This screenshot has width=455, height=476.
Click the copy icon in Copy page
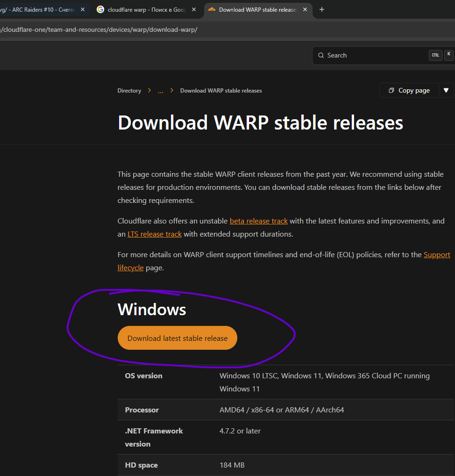click(x=391, y=90)
